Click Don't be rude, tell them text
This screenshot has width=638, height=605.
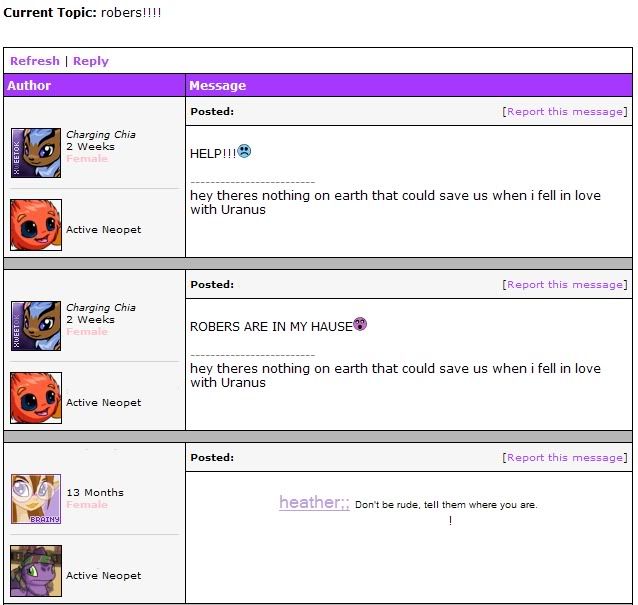pos(446,505)
